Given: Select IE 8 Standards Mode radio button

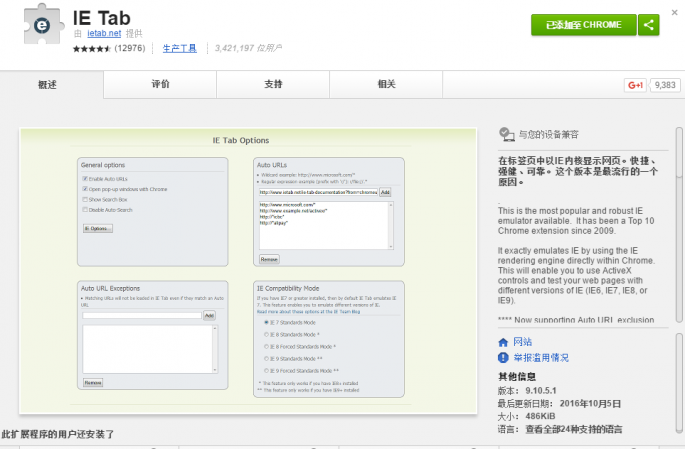Looking at the screenshot, I should click(264, 333).
